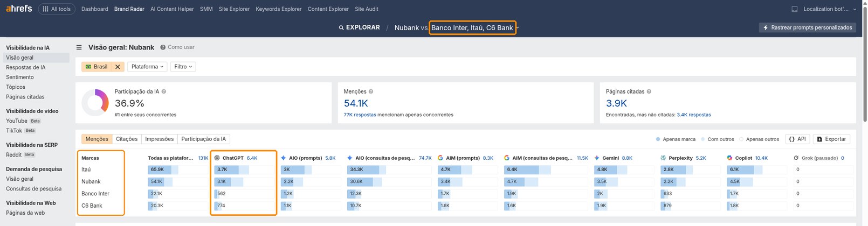Click the info icon next to Menções
Screen dimensions: 868x226
point(371,91)
